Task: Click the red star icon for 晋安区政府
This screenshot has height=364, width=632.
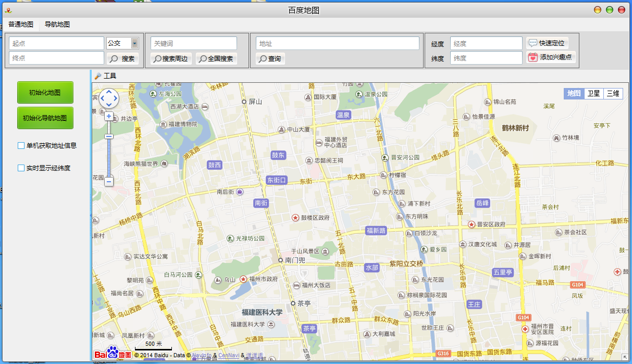Action: pyautogui.click(x=472, y=224)
